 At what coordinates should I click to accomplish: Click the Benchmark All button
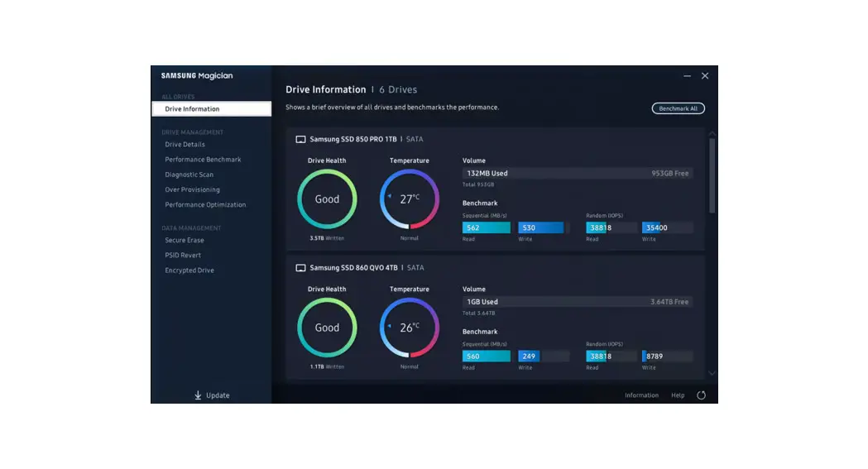click(679, 108)
